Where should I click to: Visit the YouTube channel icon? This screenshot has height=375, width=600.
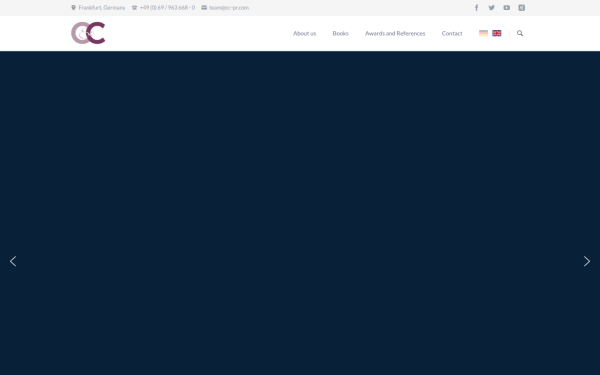[x=507, y=8]
